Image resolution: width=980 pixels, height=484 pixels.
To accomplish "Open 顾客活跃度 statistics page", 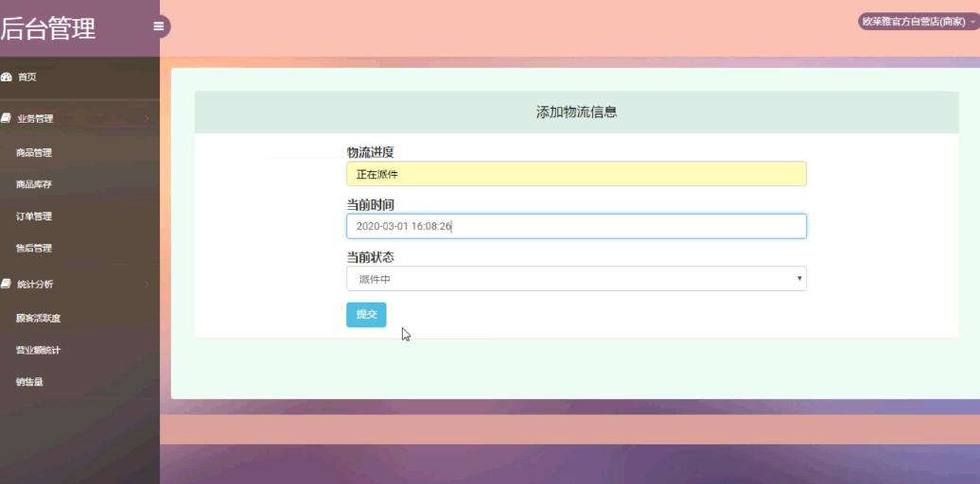I will (x=38, y=319).
